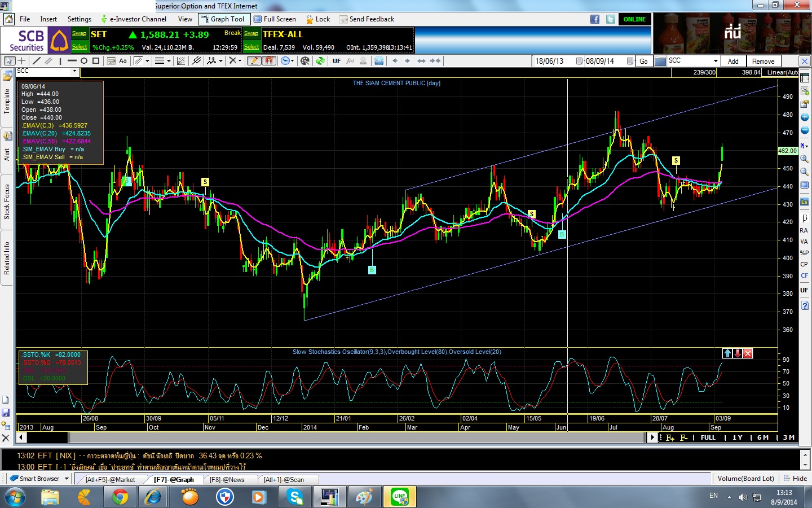Viewport: 812px width, 508px height.
Task: Select the rectangle drawing tool
Action: [x=96, y=61]
